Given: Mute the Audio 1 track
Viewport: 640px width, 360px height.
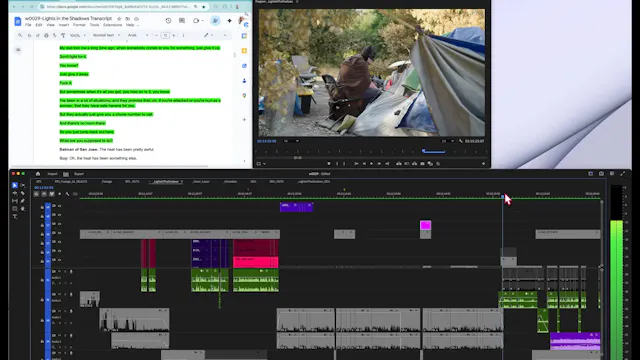Looking at the screenshot, I should (x=60, y=271).
